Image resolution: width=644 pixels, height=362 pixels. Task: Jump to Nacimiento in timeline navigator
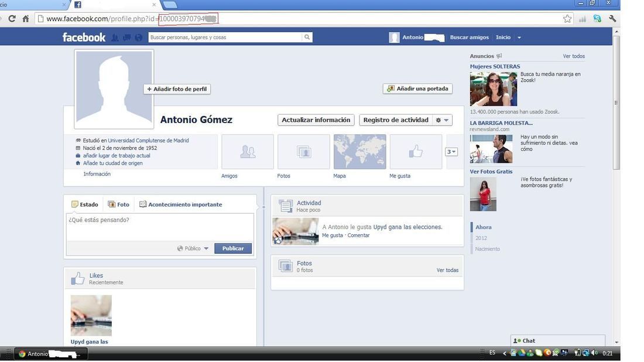(488, 248)
